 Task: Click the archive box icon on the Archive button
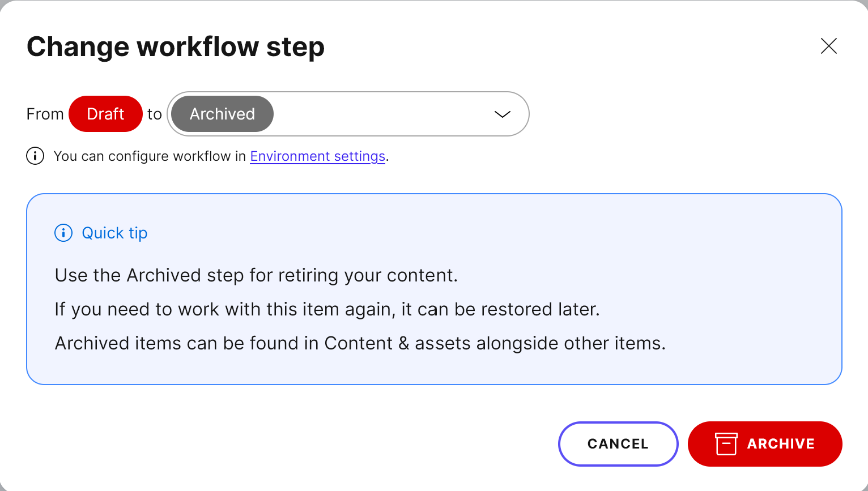tap(727, 444)
